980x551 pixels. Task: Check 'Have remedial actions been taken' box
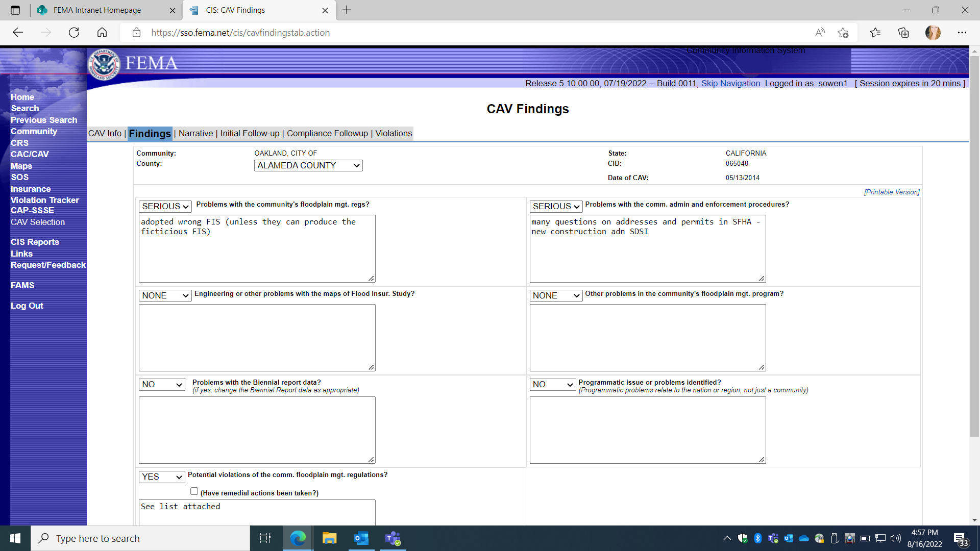(x=194, y=491)
